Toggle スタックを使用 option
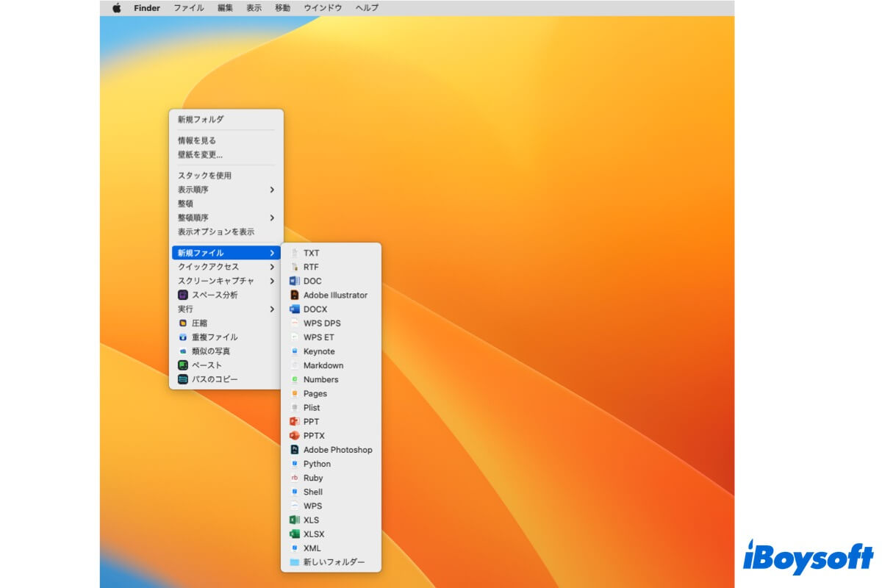 click(204, 176)
